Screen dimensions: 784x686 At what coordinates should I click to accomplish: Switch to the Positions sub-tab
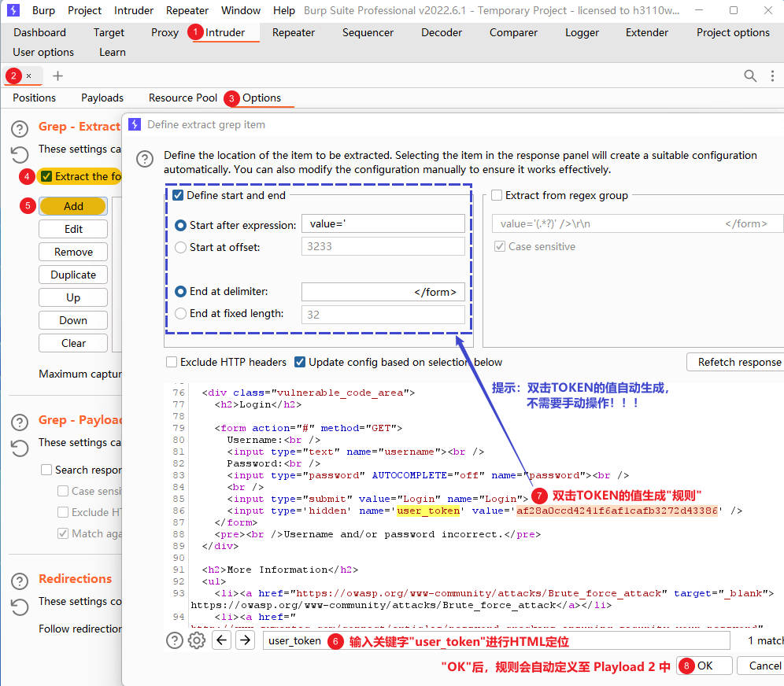[x=34, y=98]
